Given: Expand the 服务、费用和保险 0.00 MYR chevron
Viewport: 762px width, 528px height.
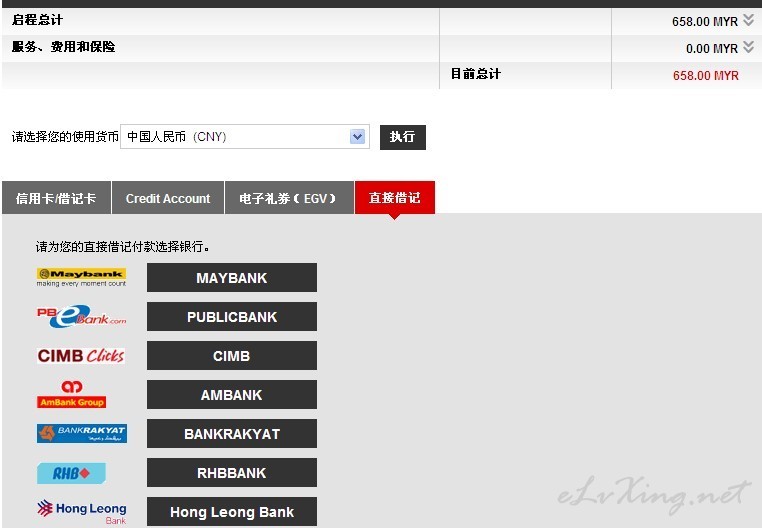Looking at the screenshot, I should [748, 47].
